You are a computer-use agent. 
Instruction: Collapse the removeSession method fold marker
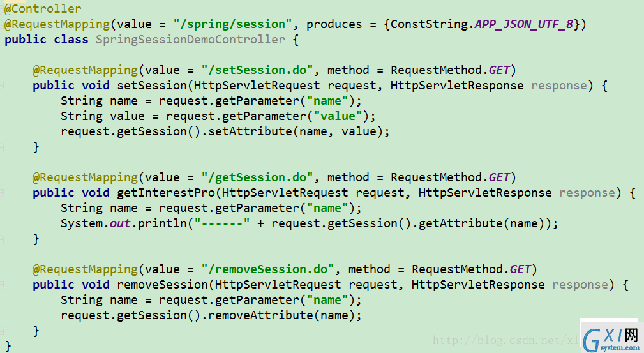(1, 285)
